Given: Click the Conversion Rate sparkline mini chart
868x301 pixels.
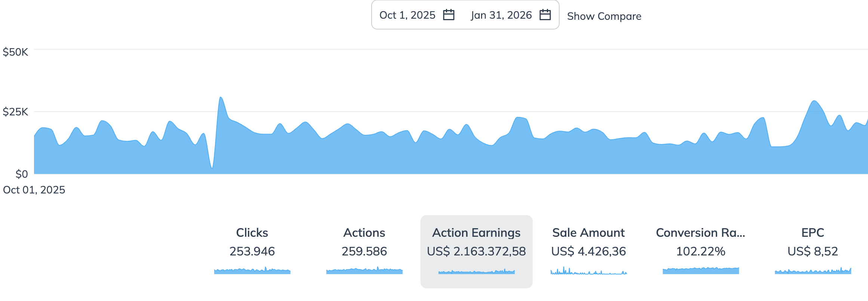Looking at the screenshot, I should click(701, 271).
